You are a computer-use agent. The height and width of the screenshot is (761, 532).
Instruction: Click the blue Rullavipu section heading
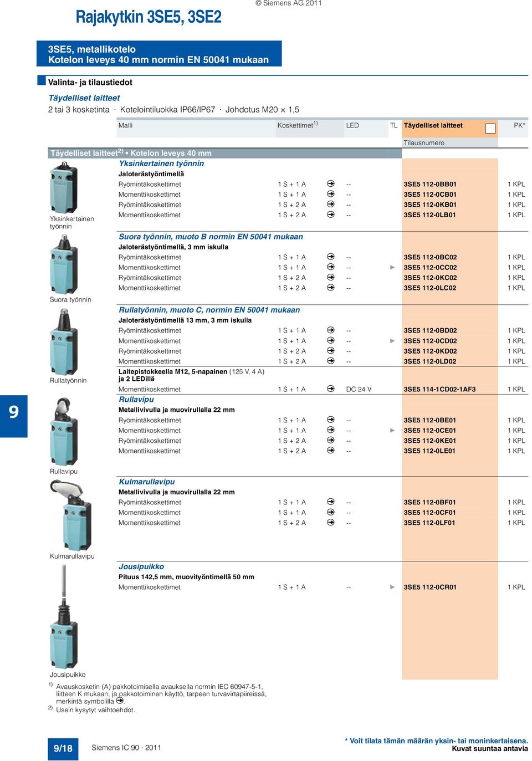tap(136, 399)
